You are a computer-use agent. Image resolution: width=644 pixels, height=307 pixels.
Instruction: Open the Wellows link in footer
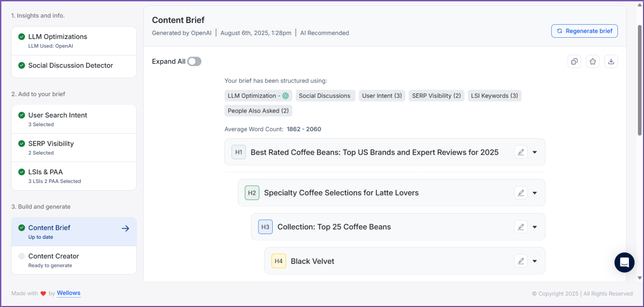pos(69,293)
